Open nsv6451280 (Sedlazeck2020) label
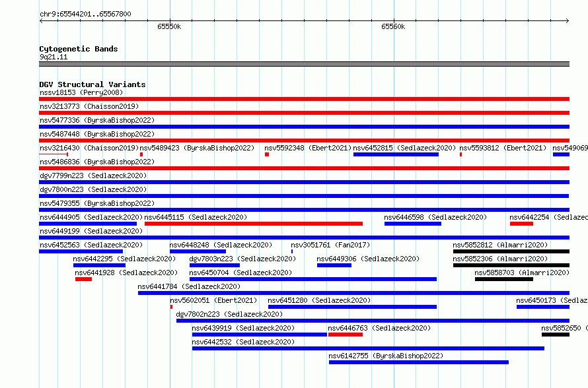588x388 pixels. click(319, 300)
